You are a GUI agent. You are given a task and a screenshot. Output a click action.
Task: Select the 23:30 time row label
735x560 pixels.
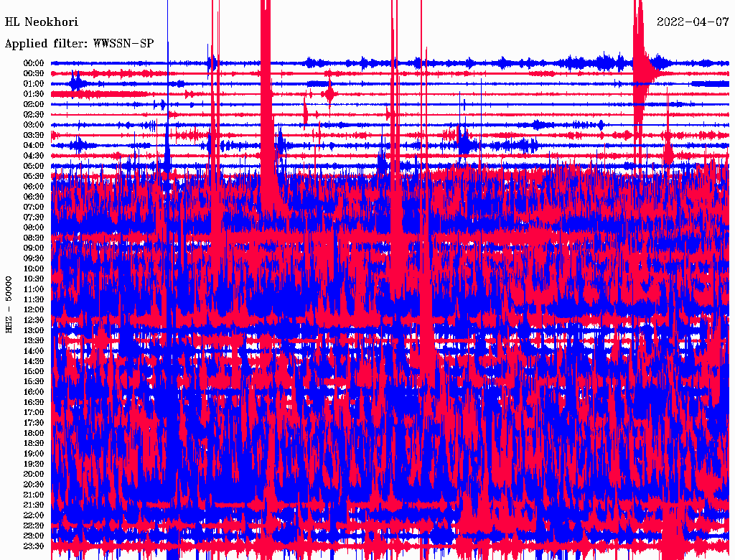click(34, 546)
